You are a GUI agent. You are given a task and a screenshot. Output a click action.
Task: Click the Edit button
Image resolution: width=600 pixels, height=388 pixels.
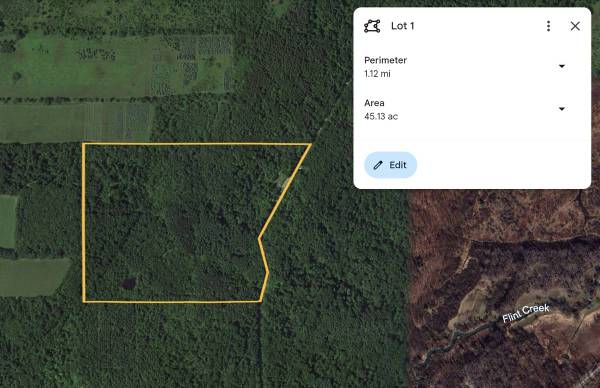[390, 165]
